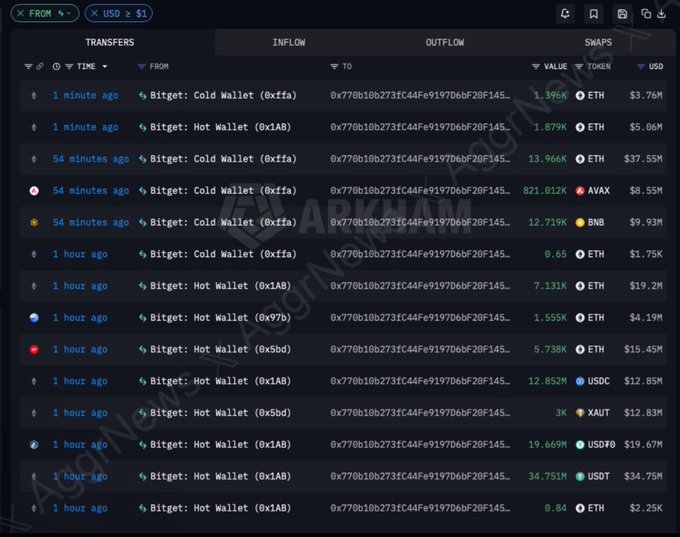Open the VALUE column filter

point(536,66)
